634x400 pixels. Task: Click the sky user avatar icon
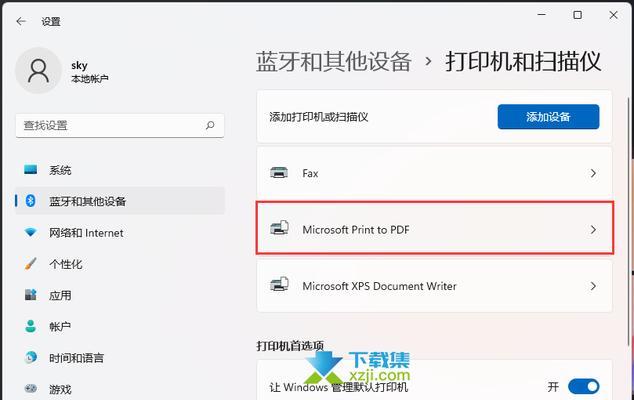coord(38,71)
